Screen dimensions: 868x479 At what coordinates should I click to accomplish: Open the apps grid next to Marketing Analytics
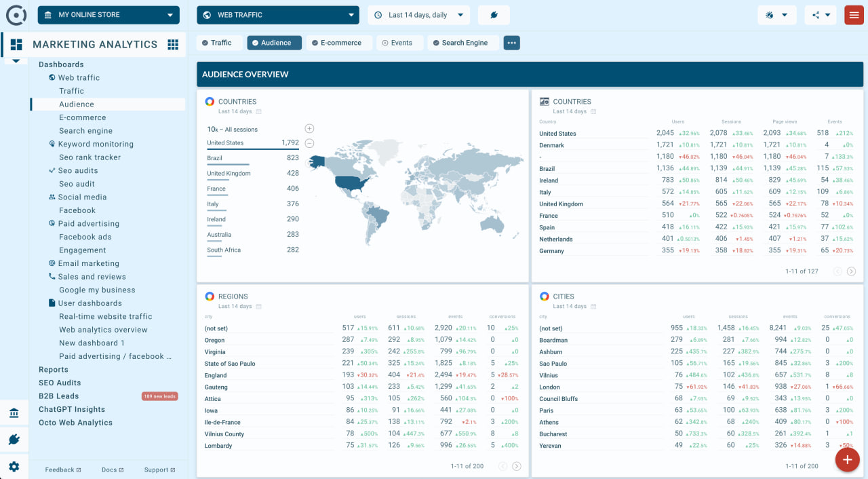tap(173, 44)
